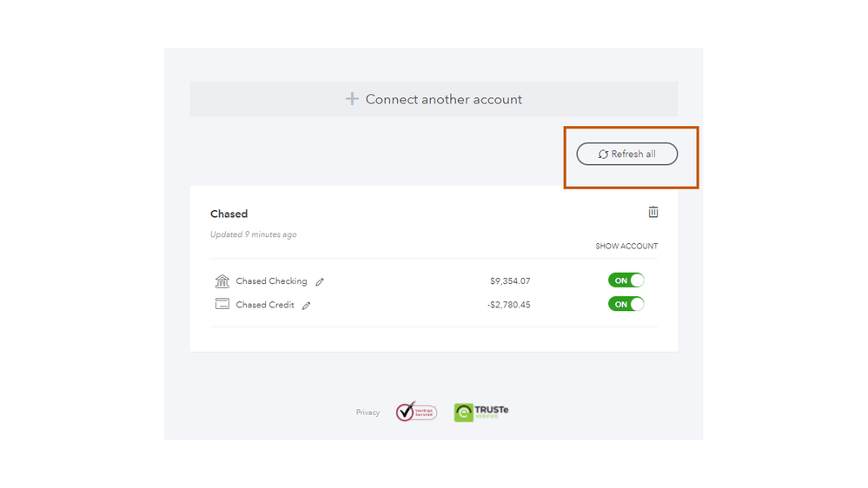Image resolution: width=868 pixels, height=488 pixels.
Task: Edit the Chased Credit name with the pencil icon
Action: click(306, 306)
